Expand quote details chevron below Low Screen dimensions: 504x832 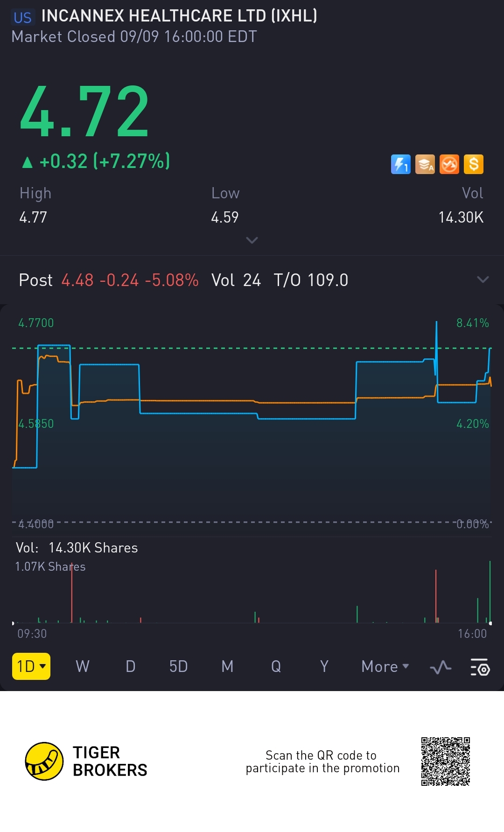pyautogui.click(x=252, y=240)
